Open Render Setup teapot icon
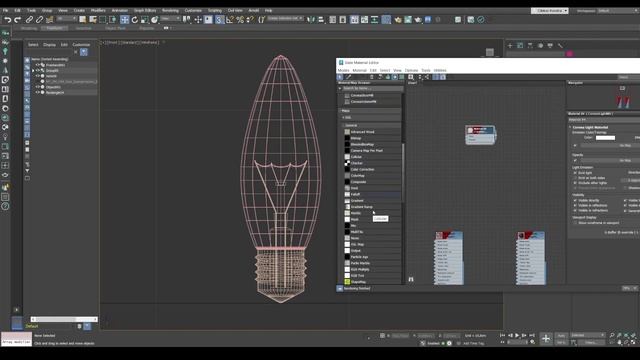Image resolution: width=640 pixels, height=360 pixels. point(398,20)
